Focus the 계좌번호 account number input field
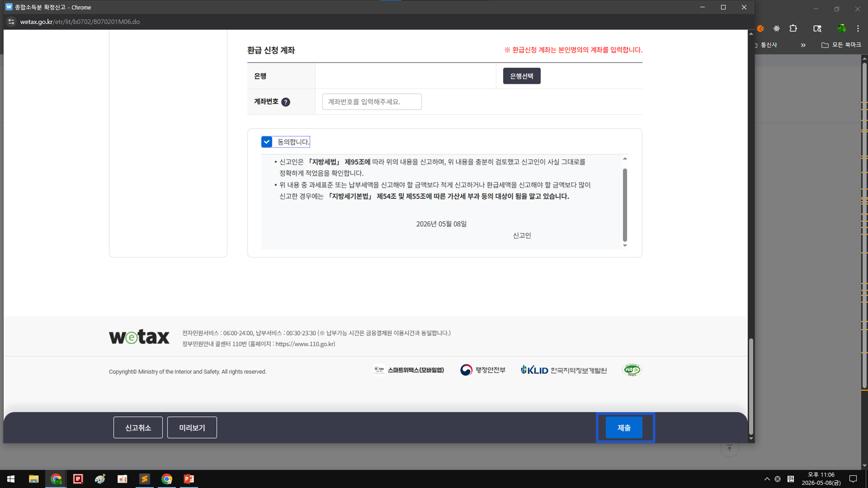Screen dimensions: 868x488 pyautogui.click(x=372, y=101)
